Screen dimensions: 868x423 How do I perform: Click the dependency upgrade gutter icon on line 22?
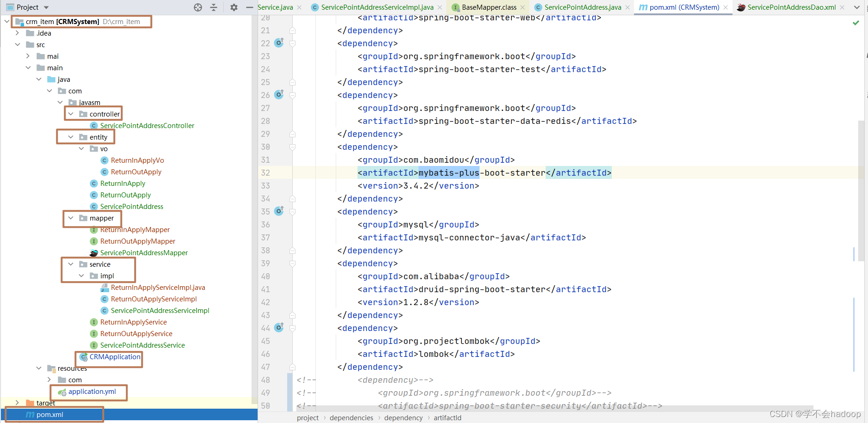tap(279, 43)
